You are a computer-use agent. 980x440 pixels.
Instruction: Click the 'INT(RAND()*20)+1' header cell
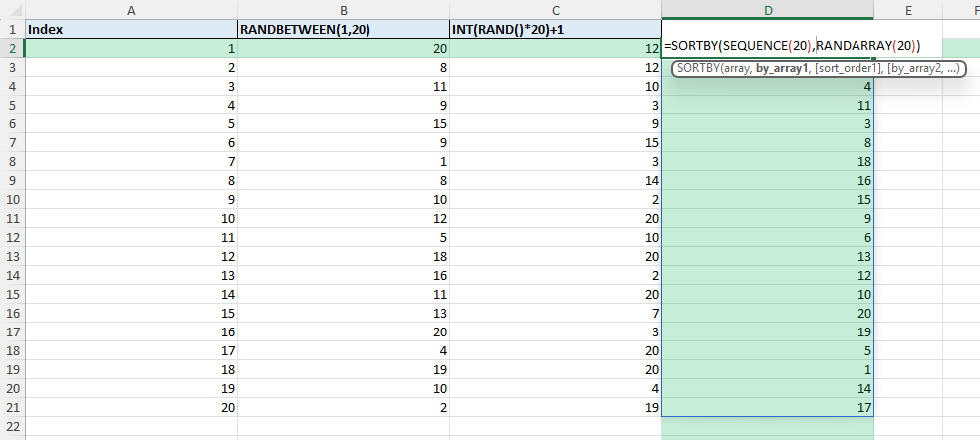555,29
